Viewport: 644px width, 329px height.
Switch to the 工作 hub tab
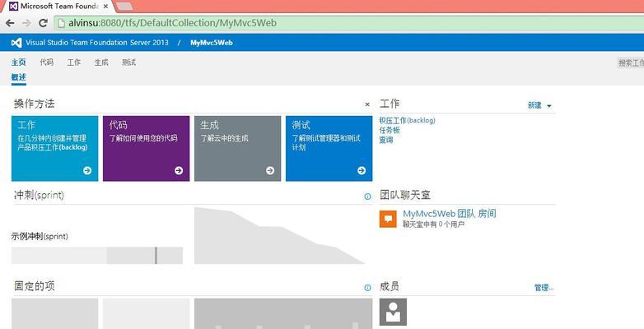click(x=74, y=63)
